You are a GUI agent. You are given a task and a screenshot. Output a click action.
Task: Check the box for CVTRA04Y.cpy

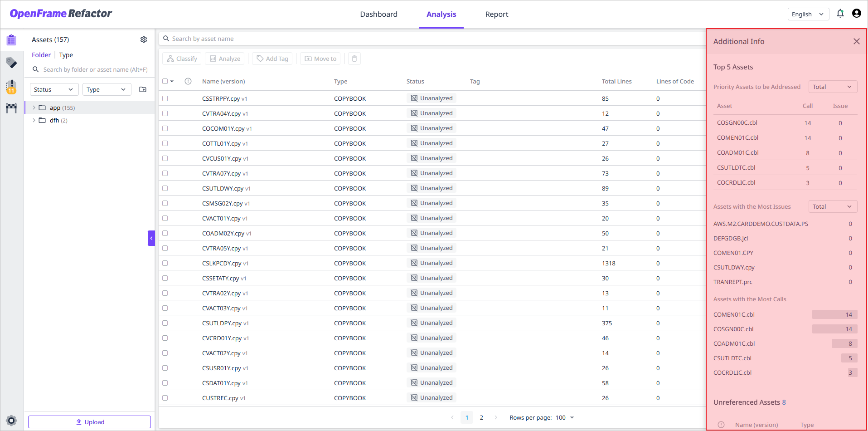click(165, 113)
